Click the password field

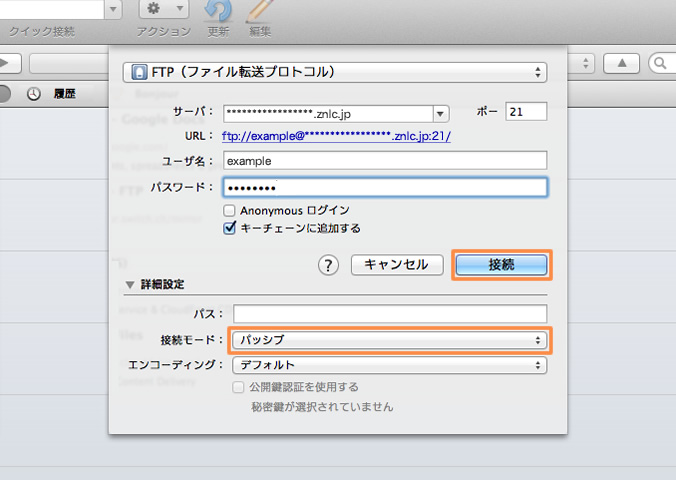[385, 188]
